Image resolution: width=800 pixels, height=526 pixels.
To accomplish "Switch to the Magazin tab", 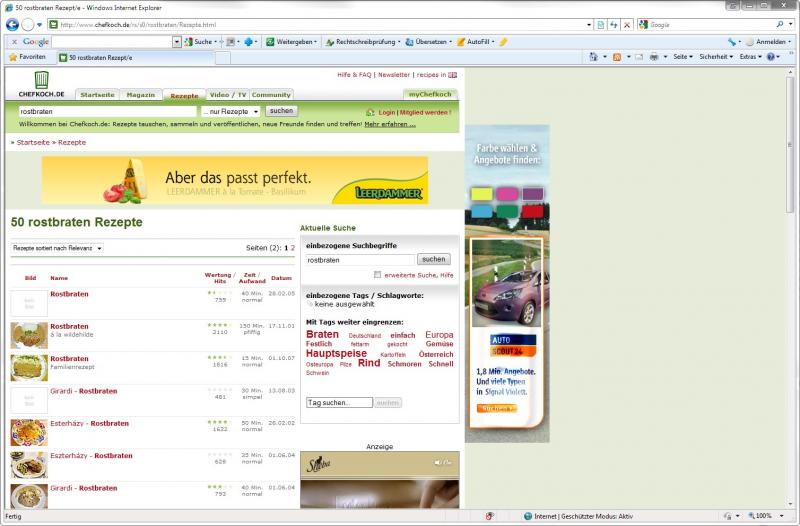I will tap(141, 95).
